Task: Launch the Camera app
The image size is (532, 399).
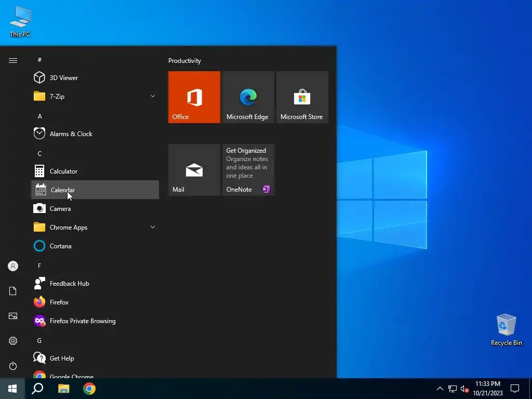Action: click(95, 208)
